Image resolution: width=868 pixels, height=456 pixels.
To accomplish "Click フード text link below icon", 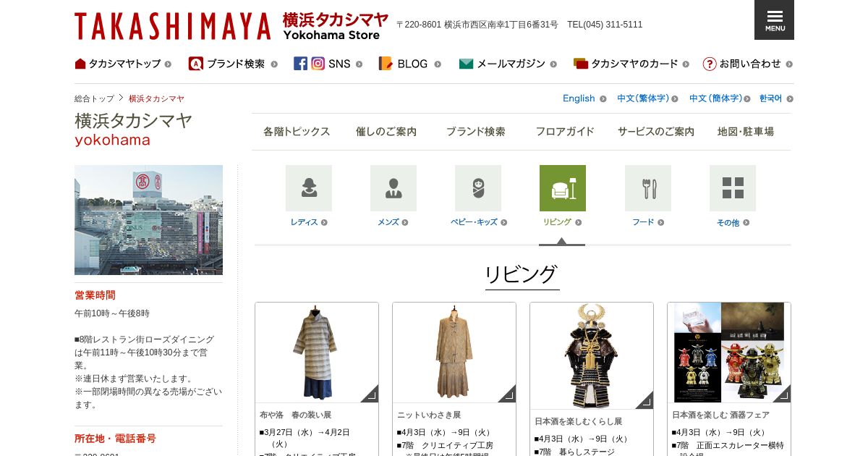I will pos(643,222).
